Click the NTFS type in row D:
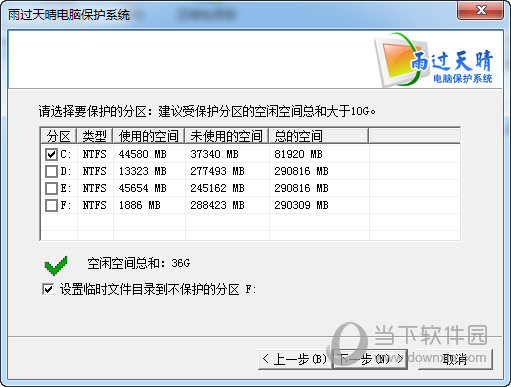Screen dimensions: 511x387 [95, 171]
